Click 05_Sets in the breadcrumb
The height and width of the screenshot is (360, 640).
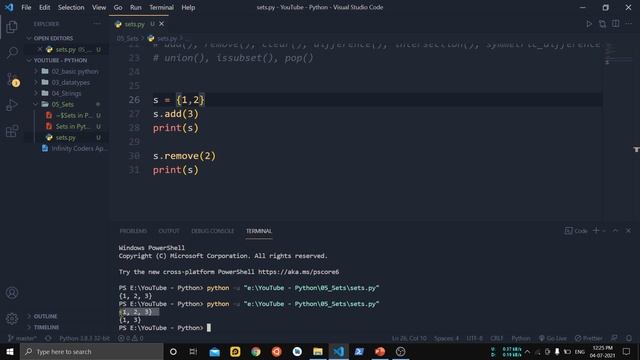127,38
